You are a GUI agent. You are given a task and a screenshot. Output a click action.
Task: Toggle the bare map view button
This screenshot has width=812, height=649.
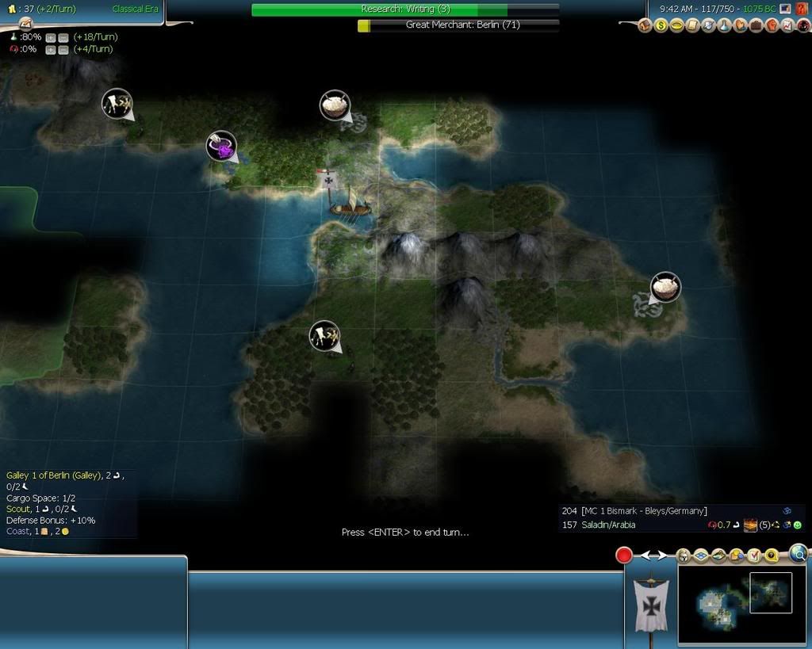718,555
